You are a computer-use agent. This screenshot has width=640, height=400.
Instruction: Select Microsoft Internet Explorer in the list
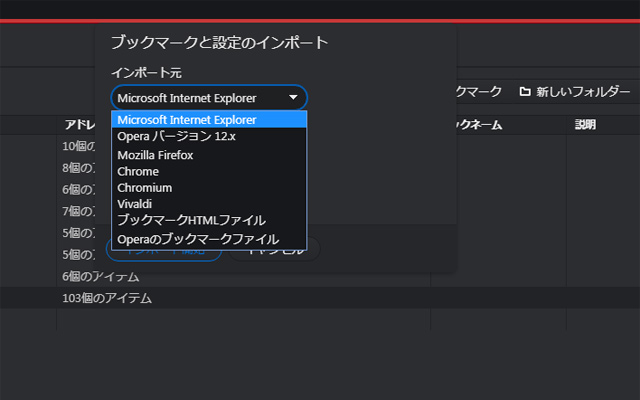tap(209, 120)
